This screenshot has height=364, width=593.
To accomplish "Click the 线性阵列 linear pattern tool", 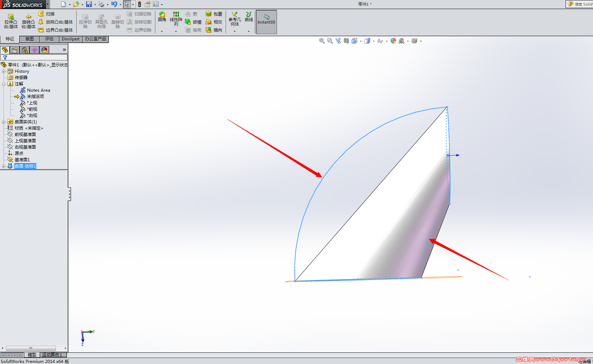I will 176,19.
